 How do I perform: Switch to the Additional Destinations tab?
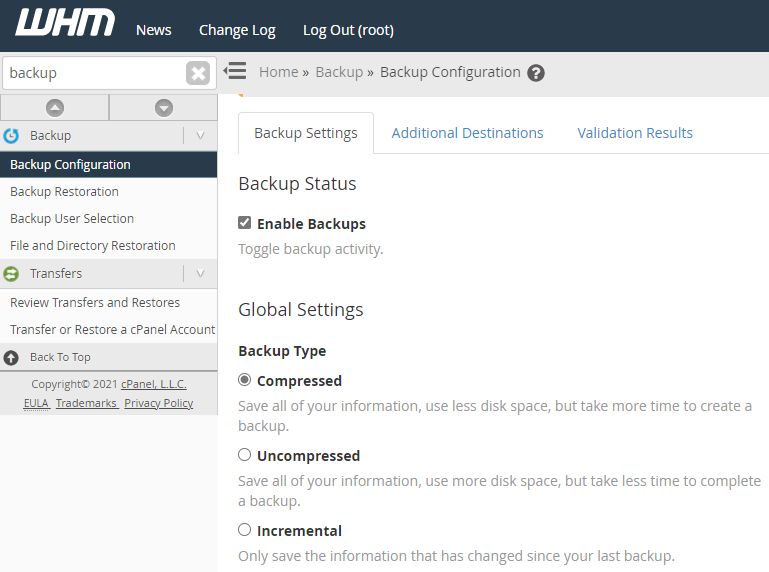click(467, 133)
